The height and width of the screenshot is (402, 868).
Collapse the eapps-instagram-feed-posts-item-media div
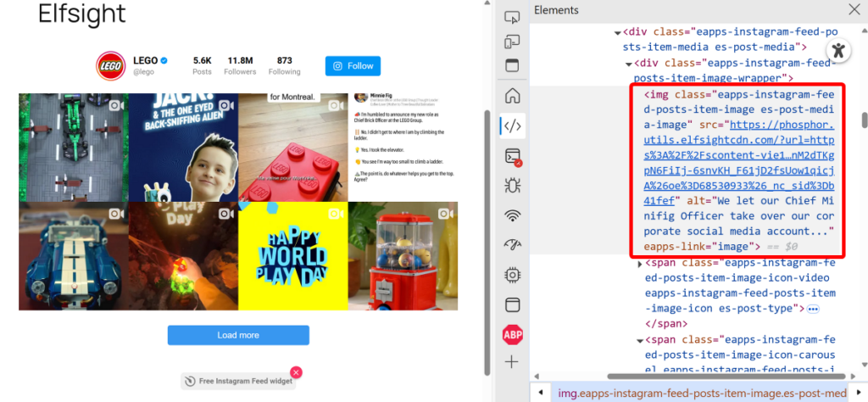click(618, 33)
